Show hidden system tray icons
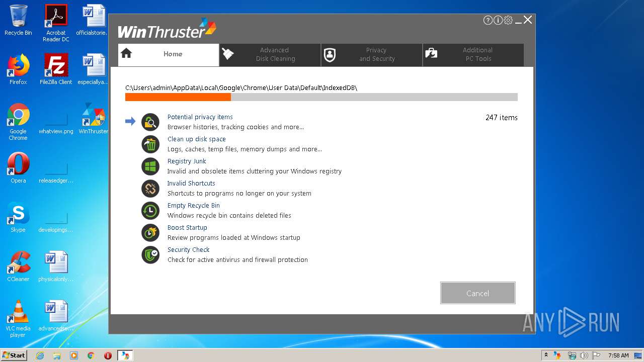 click(546, 355)
